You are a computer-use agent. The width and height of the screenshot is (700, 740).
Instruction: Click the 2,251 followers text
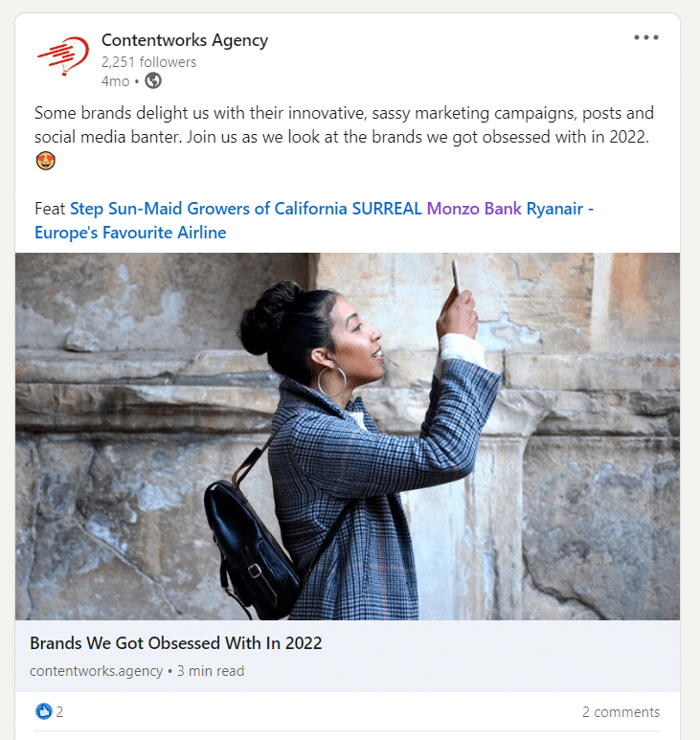click(148, 62)
